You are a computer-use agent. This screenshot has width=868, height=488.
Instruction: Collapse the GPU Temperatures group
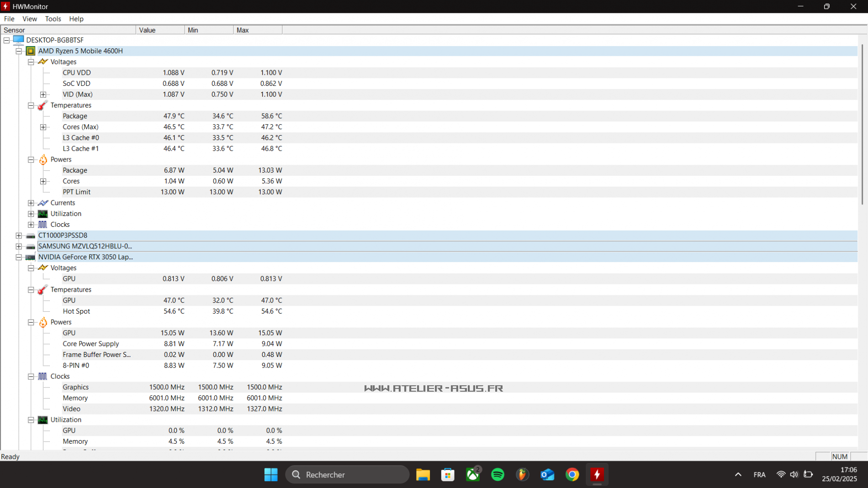point(31,290)
